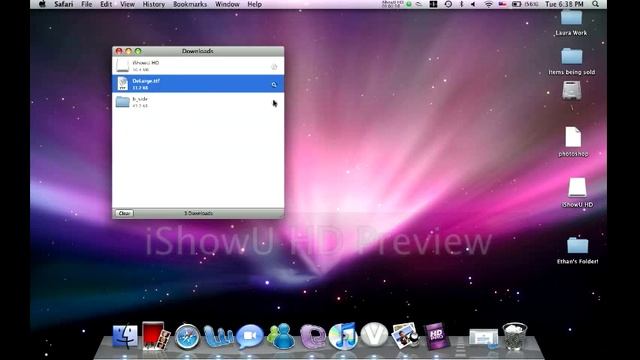Open the Trash in the Dock
Screen dimensions: 640x360
(x=514, y=336)
